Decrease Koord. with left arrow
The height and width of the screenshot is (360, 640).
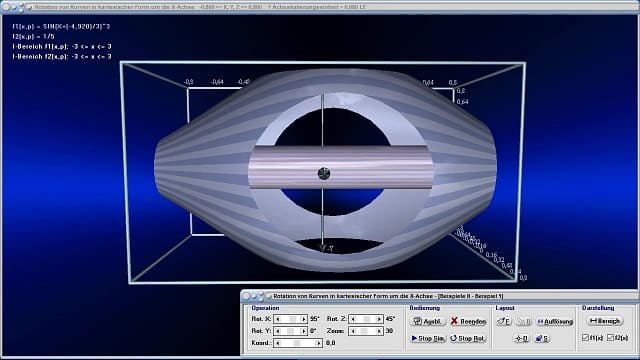[x=278, y=343]
